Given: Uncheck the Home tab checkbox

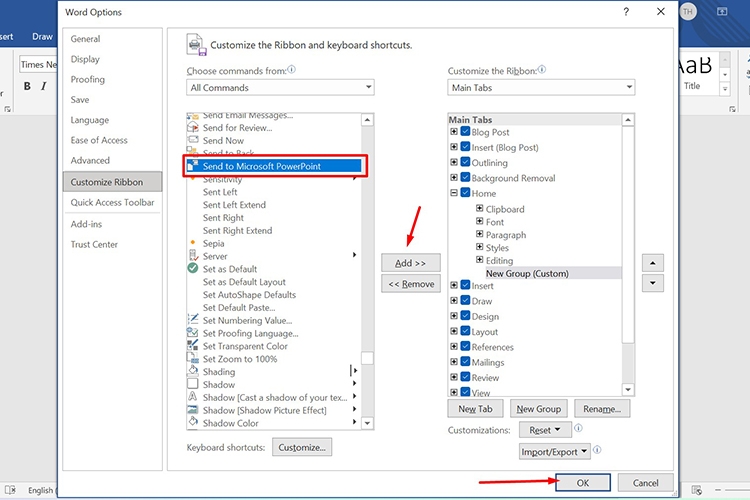Looking at the screenshot, I should point(465,192).
